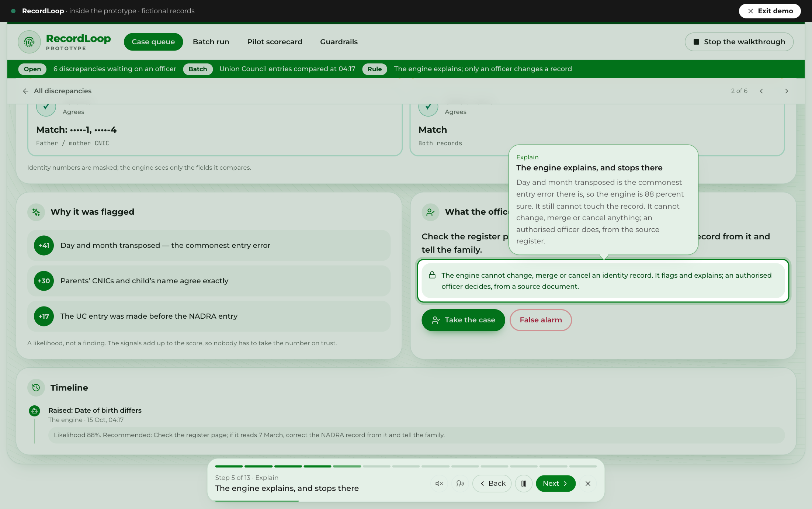Viewport: 812px width, 509px height.
Task: Mute walkthrough audio
Action: [x=439, y=484]
